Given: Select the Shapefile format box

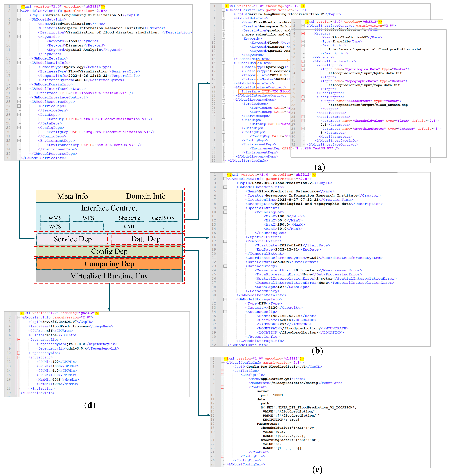Looking at the screenshot, I should (130, 218).
